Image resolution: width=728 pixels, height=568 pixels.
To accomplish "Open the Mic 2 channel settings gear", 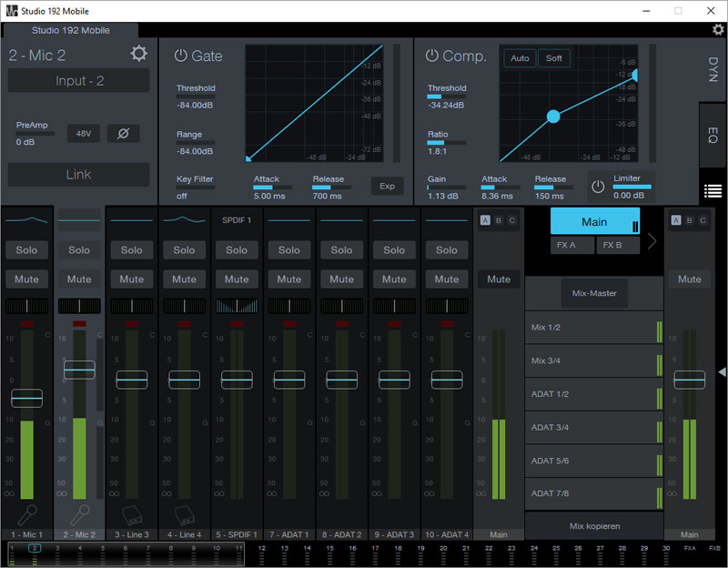I will (138, 54).
